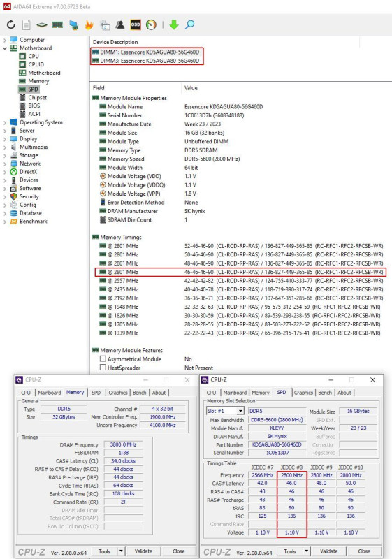Click the JEDEC #8 2800 MHz frequency cell
This screenshot has width=392, height=559.
(291, 475)
